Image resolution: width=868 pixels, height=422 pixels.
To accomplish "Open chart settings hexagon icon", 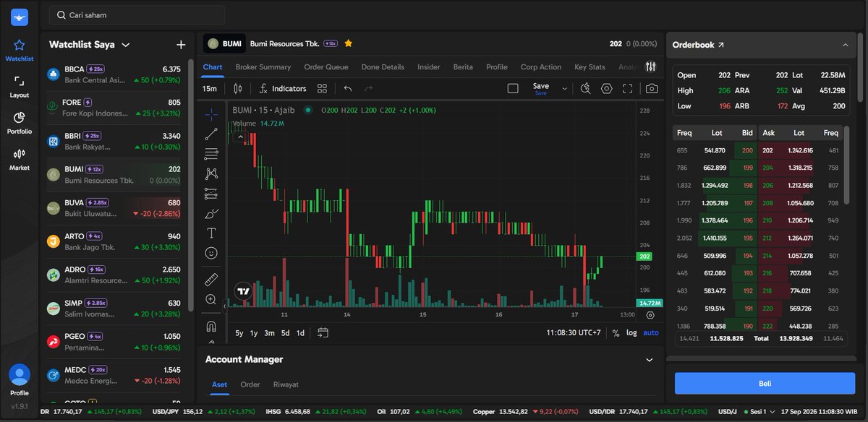I will 606,88.
